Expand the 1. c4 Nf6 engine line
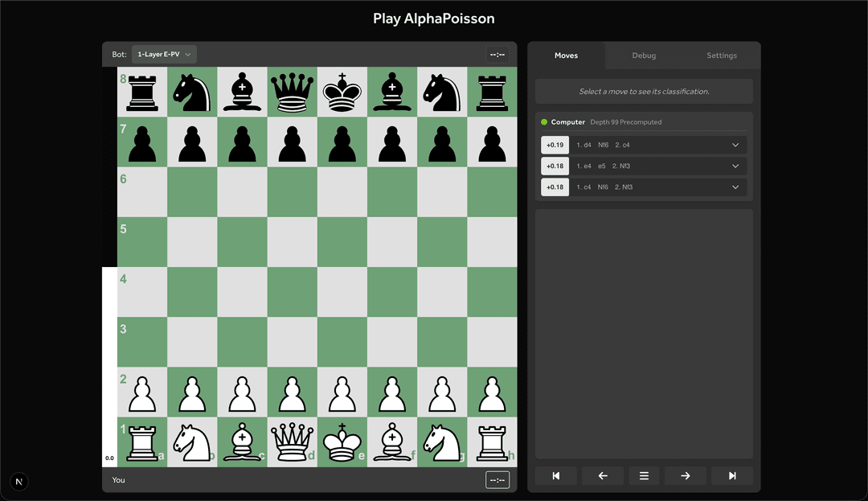 [735, 187]
